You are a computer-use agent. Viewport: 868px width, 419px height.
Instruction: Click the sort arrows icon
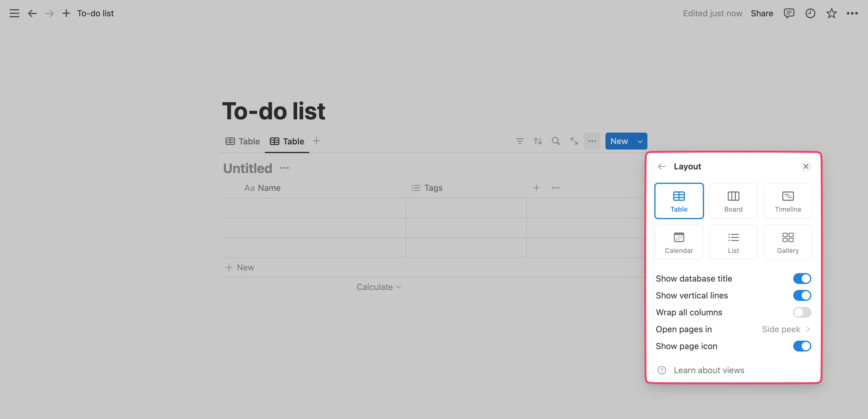coord(538,141)
